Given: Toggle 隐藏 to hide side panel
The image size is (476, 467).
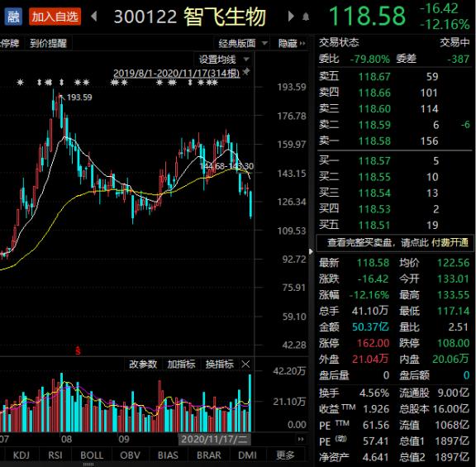Looking at the screenshot, I should [x=292, y=44].
